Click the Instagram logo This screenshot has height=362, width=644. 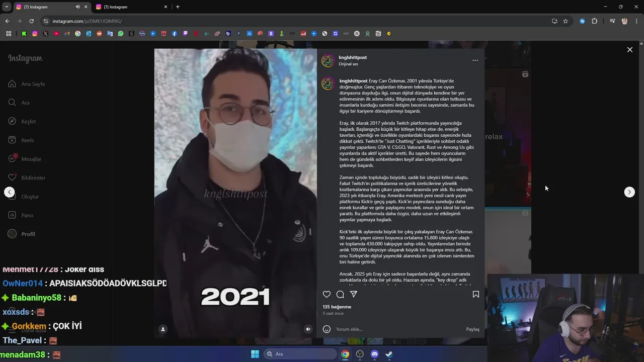coord(25,58)
